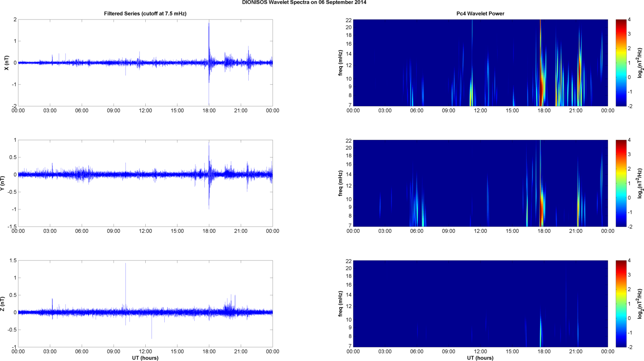Select the 'Y (nT)' axis label
The width and height of the screenshot is (644, 361).
[3, 183]
